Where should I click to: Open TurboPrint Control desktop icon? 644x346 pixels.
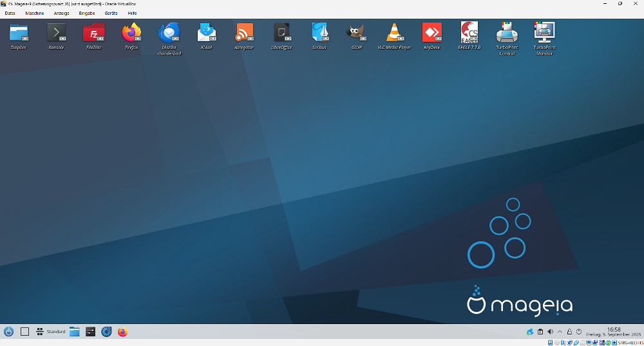[507, 33]
